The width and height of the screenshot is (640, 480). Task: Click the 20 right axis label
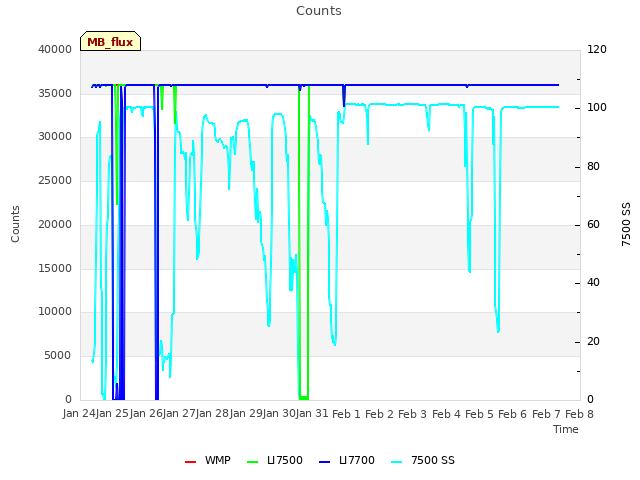593,341
